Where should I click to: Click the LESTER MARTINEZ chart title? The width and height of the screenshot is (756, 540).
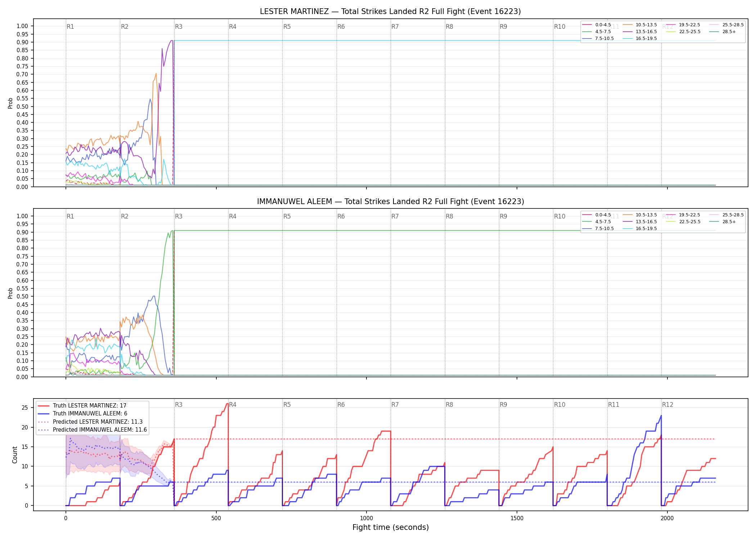(x=390, y=12)
